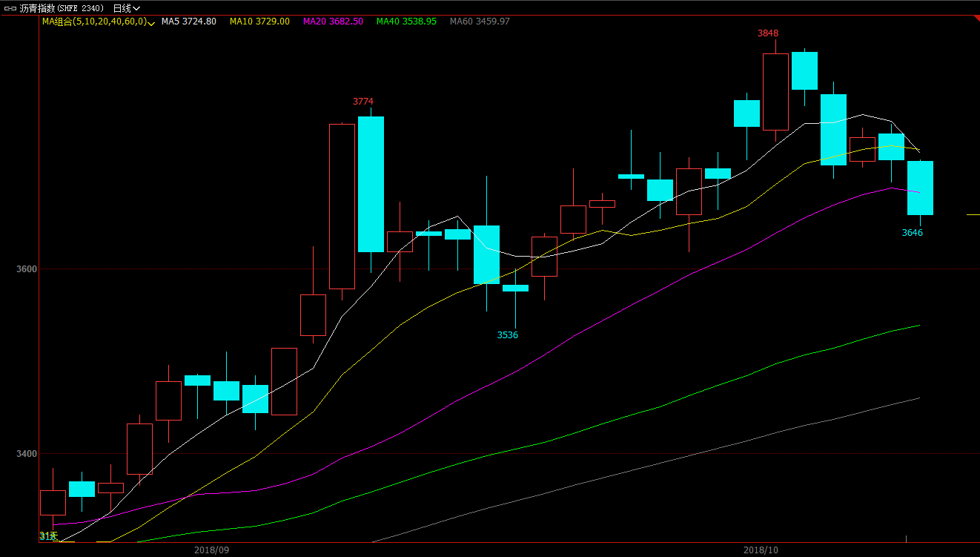Click the MA60 3459.97 label
Screen dimensions: 980x557
click(480, 22)
